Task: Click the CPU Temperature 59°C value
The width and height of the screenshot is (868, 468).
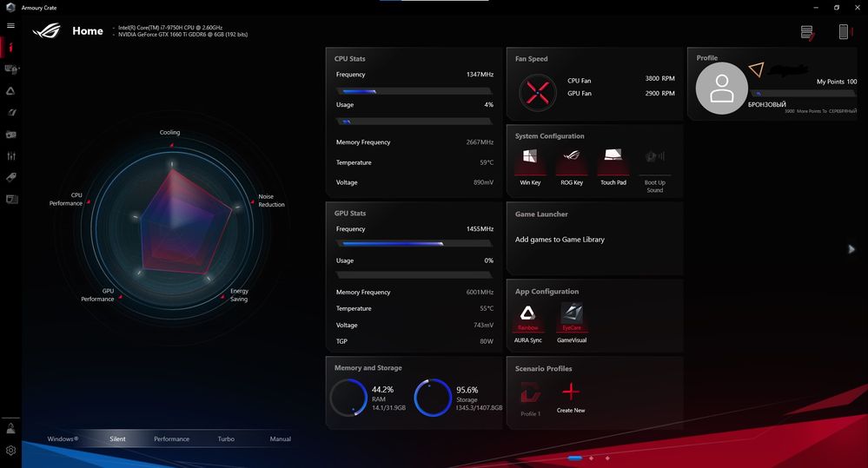Action: (x=487, y=162)
